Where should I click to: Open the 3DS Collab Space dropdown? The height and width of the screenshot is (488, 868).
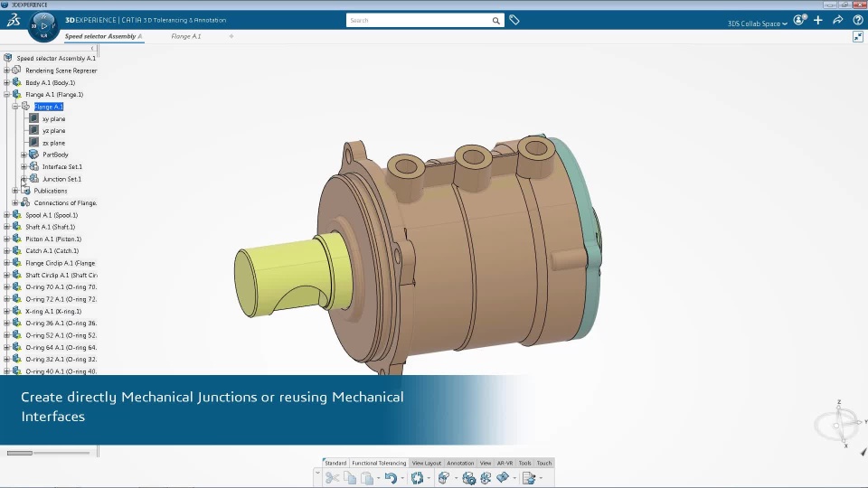[757, 23]
